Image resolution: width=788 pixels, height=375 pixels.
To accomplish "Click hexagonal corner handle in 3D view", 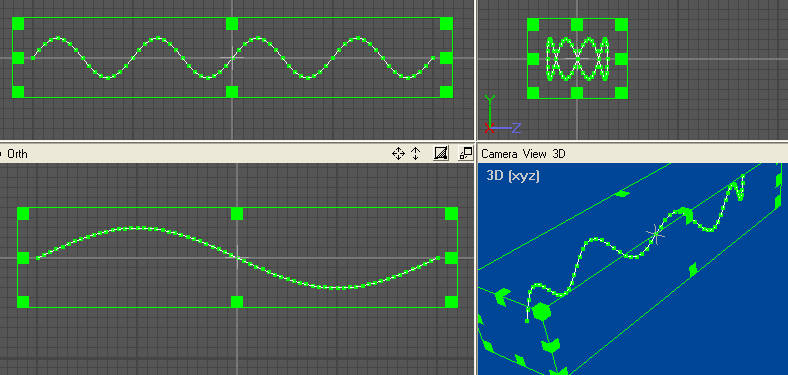I will pos(541,312).
